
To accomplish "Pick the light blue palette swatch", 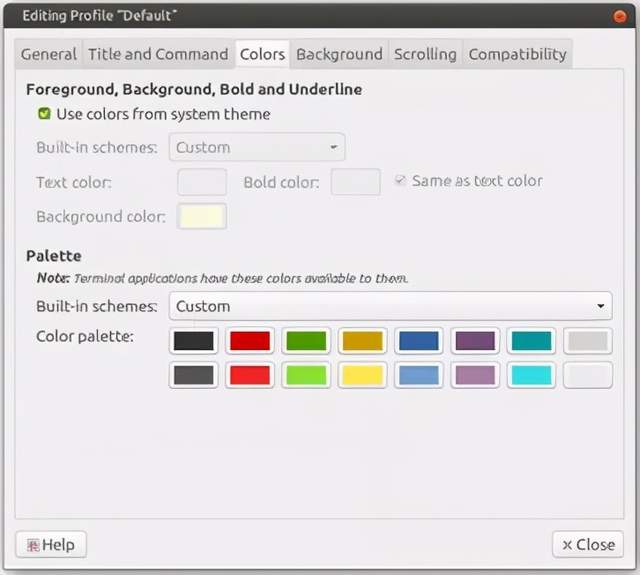I will tap(419, 375).
